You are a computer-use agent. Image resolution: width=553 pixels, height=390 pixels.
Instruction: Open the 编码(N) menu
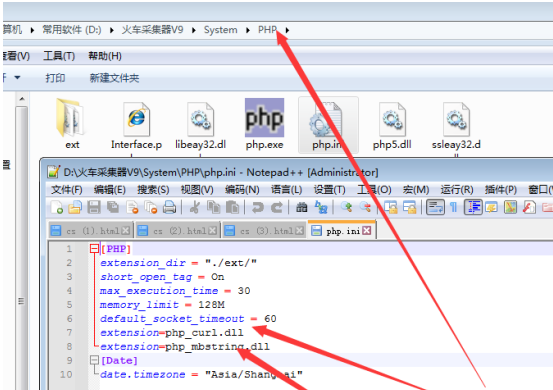242,190
